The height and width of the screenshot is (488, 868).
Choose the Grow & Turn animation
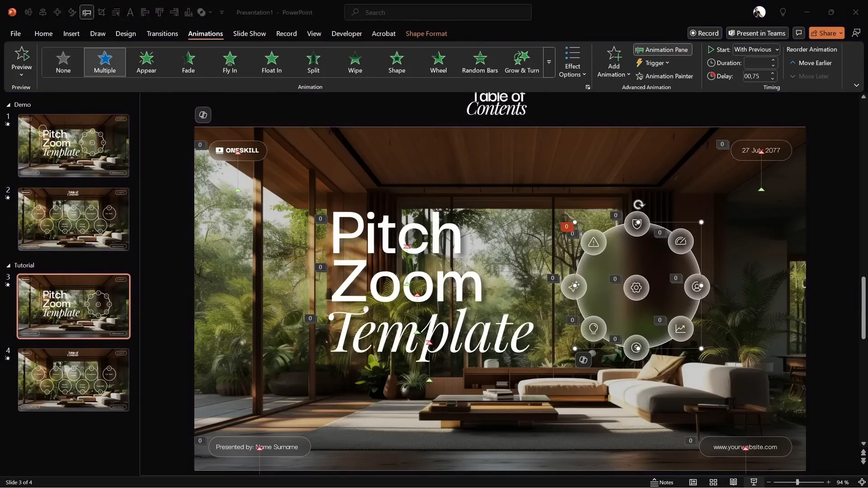pyautogui.click(x=521, y=62)
